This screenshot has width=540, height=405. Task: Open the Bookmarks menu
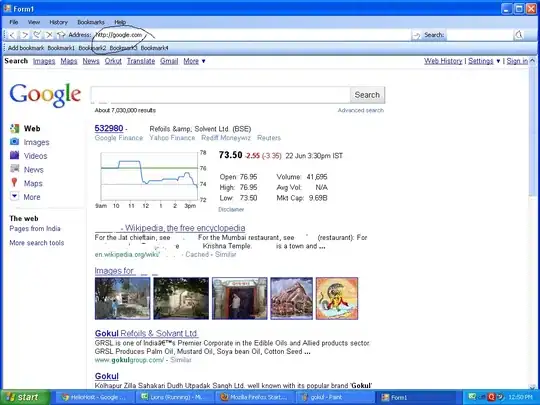pos(91,22)
